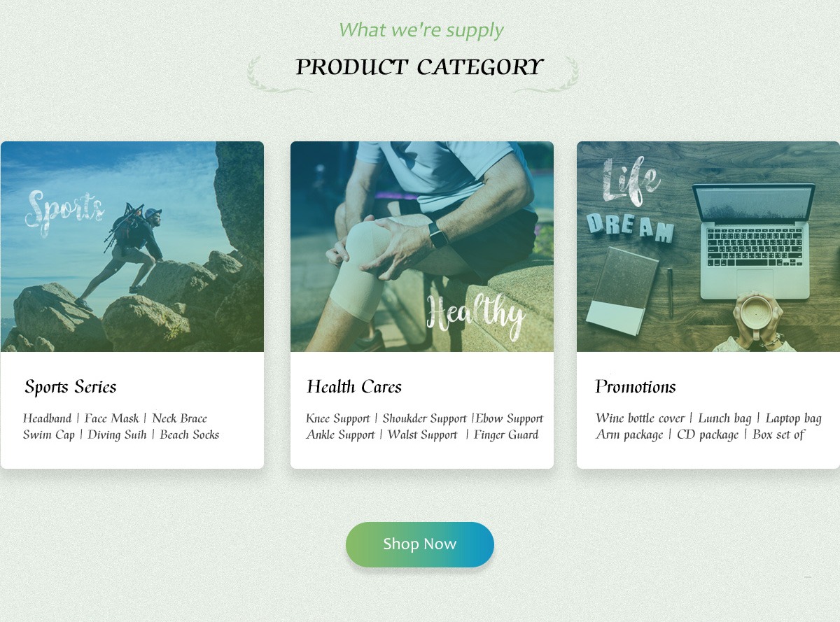The image size is (840, 622).
Task: Choose the Ankle Support link
Action: (340, 434)
